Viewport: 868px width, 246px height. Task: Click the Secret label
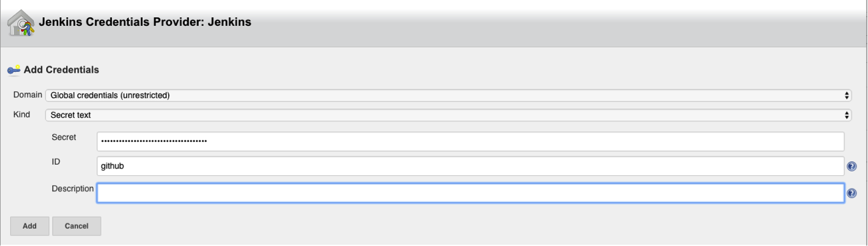point(64,137)
